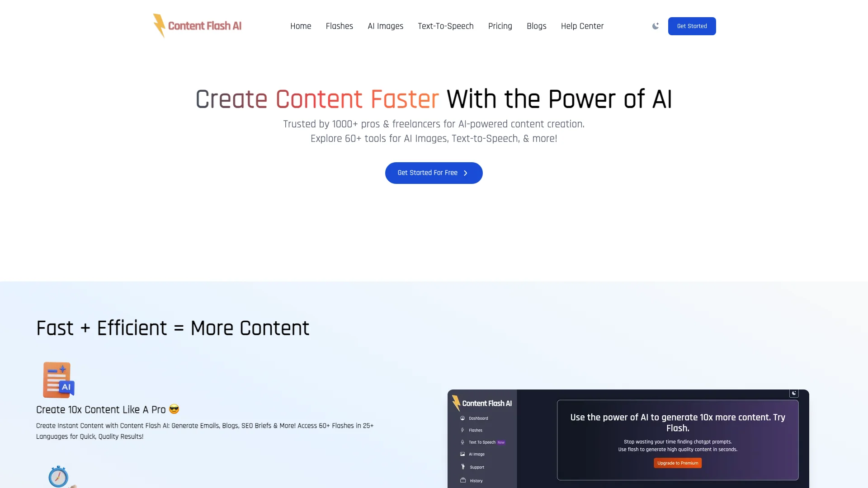
Task: Click the Get Started For Free button
Action: [434, 173]
